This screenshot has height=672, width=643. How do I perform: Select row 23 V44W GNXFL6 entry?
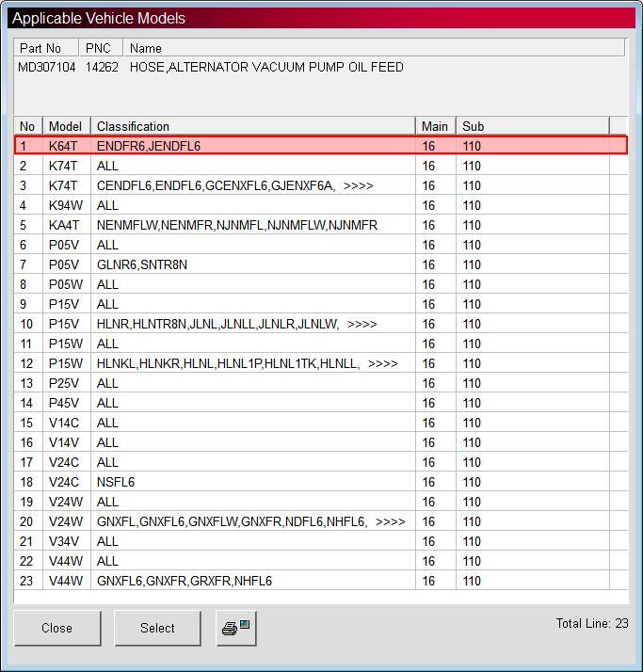coord(321,581)
